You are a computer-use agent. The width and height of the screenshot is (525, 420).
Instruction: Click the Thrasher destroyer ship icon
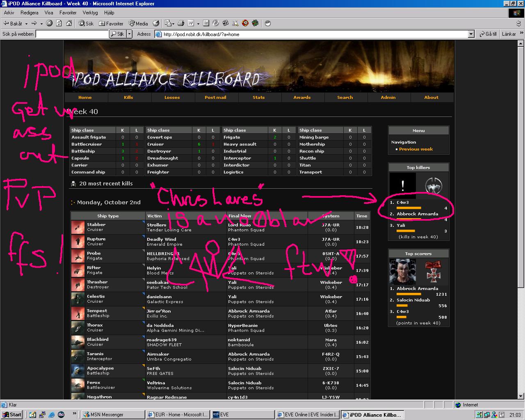78,285
